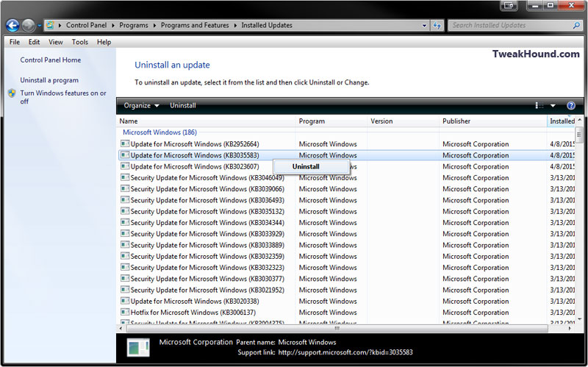Open the Tools menu
The height and width of the screenshot is (367, 588).
(80, 42)
